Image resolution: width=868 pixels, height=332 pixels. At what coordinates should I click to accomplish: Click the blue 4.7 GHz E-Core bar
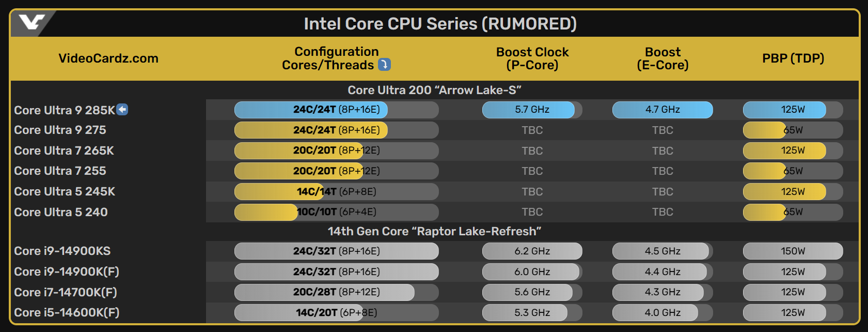pos(662,110)
